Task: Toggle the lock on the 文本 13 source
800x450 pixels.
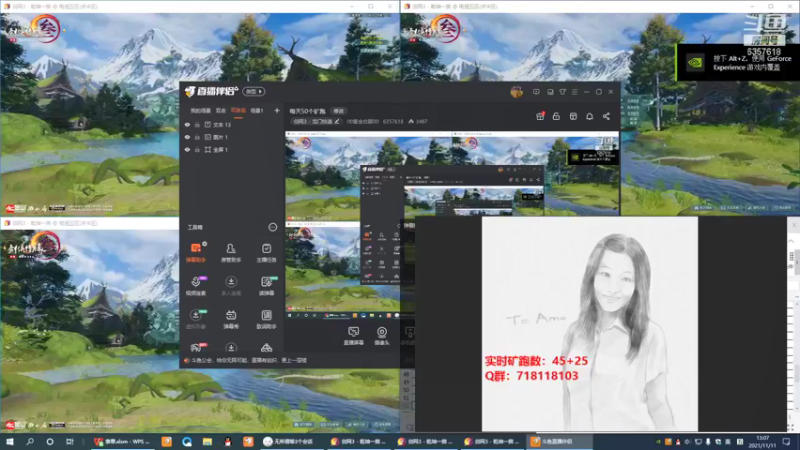Action: pos(197,124)
